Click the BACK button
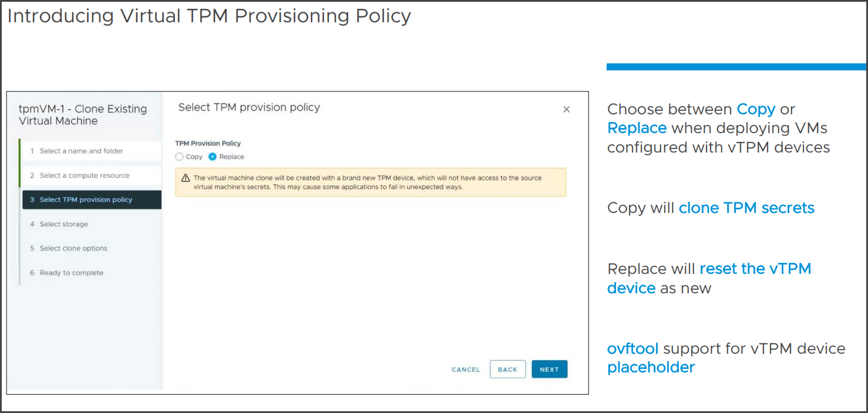 pos(507,369)
